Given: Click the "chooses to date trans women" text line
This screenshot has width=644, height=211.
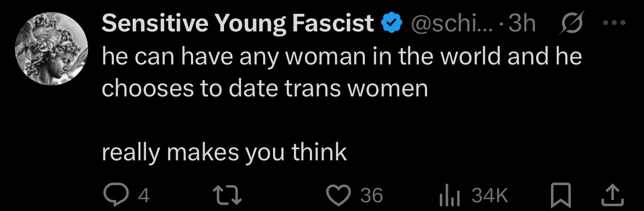Looking at the screenshot, I should click(265, 89).
